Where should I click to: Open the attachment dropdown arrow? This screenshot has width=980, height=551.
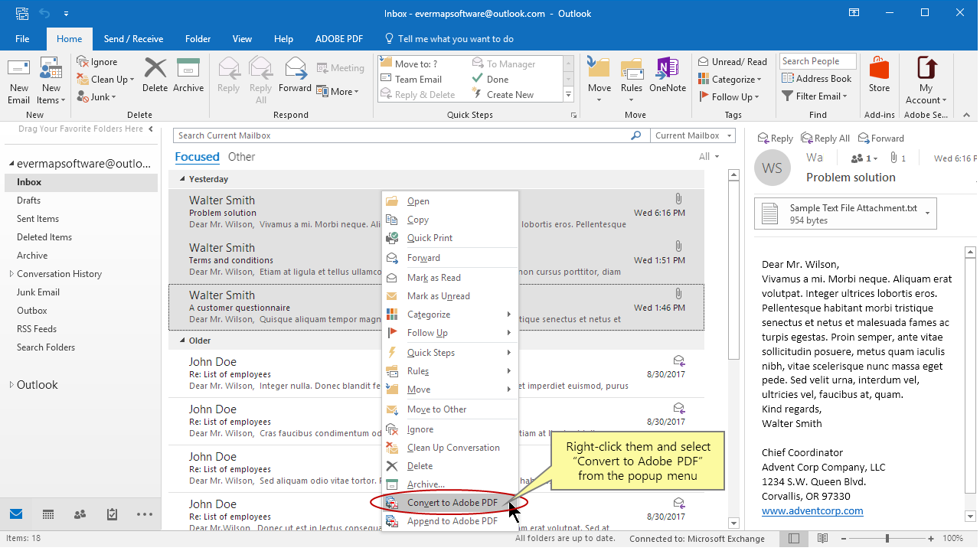(928, 214)
